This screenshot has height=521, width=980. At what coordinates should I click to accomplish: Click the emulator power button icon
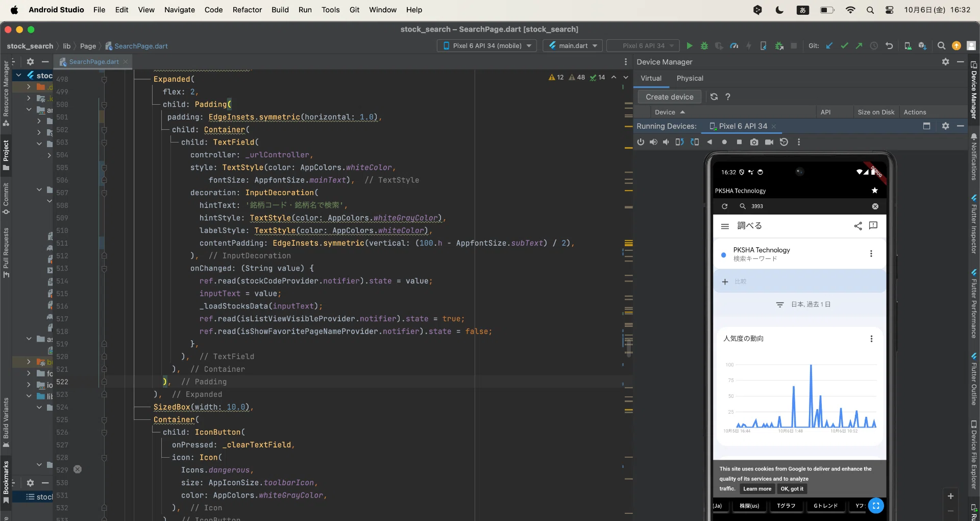[641, 142]
